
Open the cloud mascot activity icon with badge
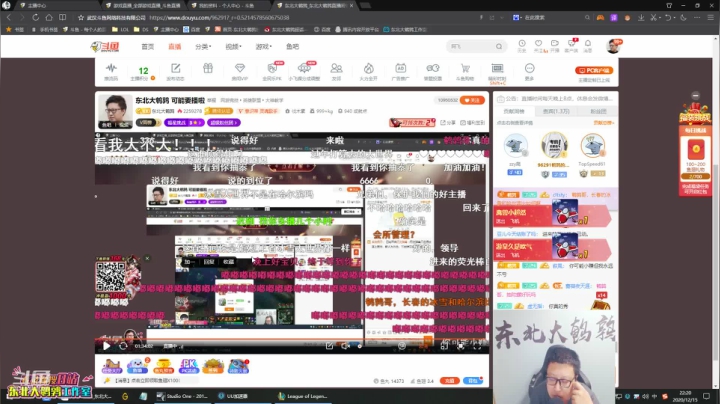(138, 366)
